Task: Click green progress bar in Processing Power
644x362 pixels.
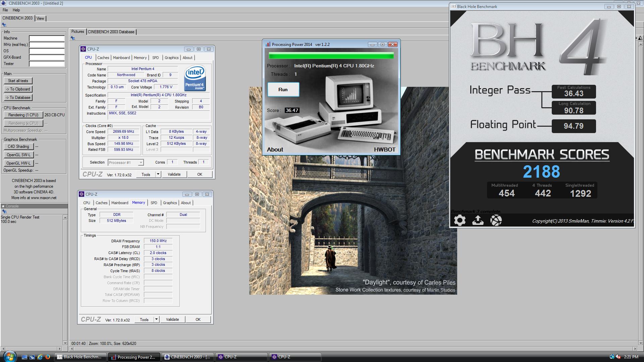Action: [331, 56]
